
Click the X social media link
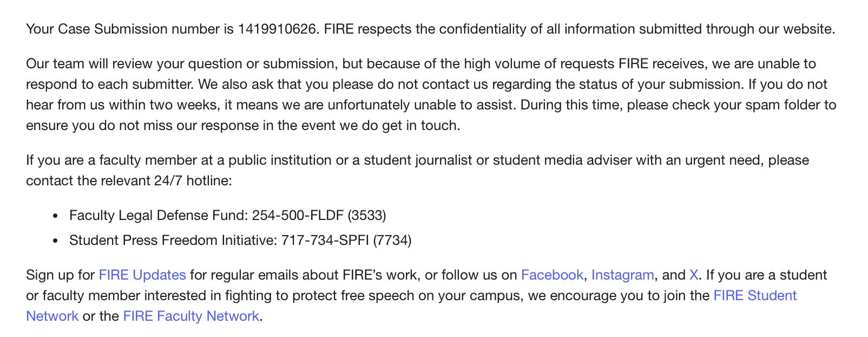[693, 275]
